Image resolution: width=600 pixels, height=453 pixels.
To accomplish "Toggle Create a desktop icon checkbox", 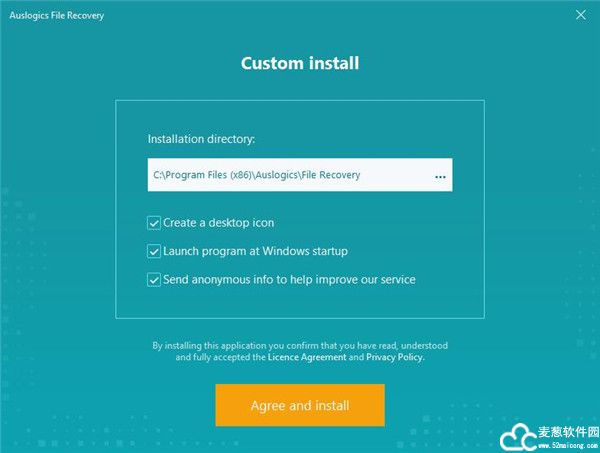I will (x=154, y=223).
